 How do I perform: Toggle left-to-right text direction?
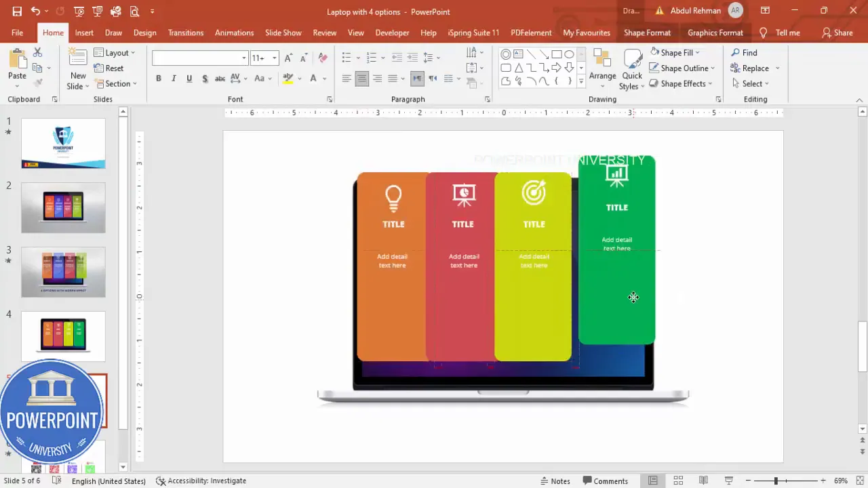[417, 79]
